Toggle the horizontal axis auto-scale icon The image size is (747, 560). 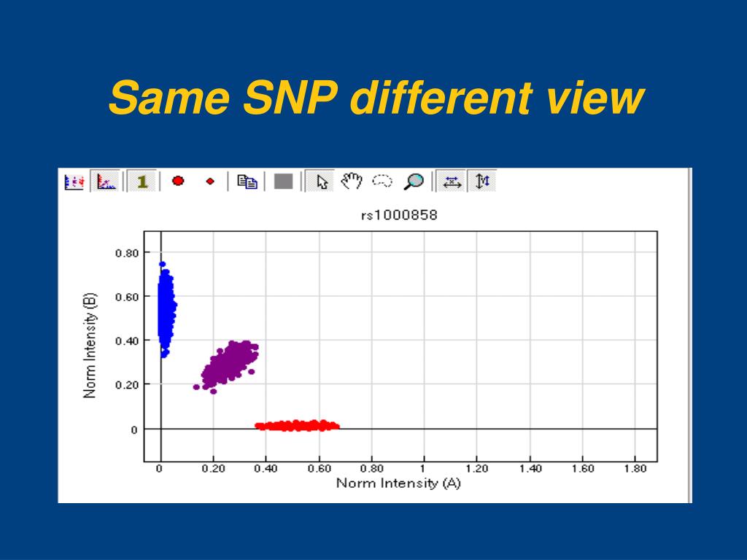coord(452,182)
